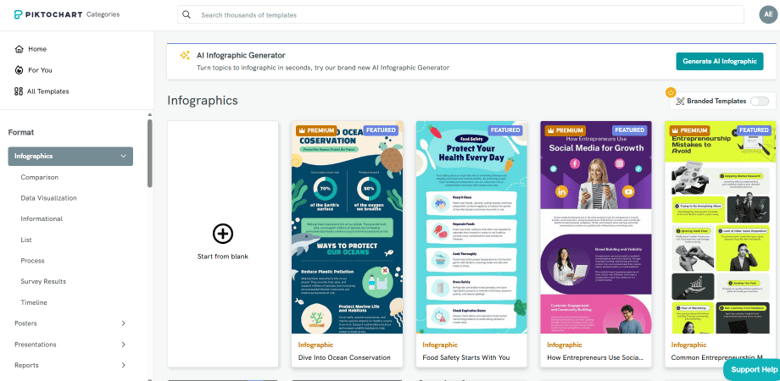Screen dimensions: 780x381
Task: Click the sidebar vertical scrollbar
Action: (x=150, y=153)
